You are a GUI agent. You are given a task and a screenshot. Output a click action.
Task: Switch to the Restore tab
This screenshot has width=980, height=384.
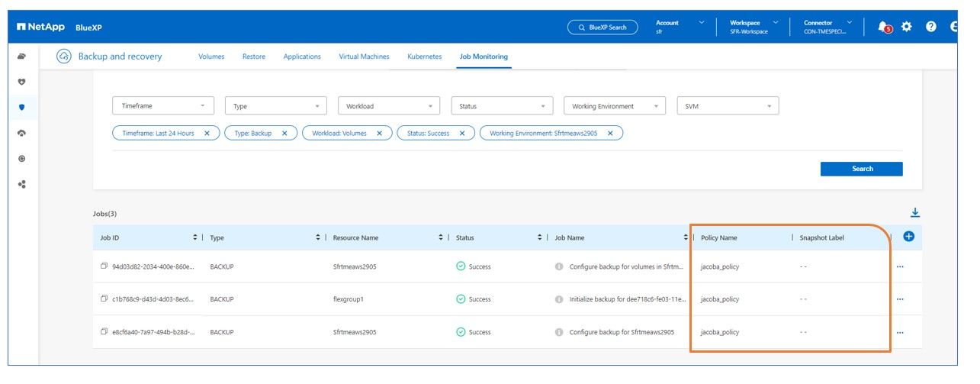pyautogui.click(x=254, y=56)
